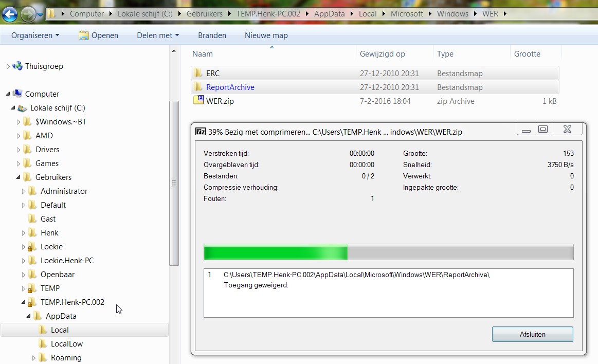Viewport: 598px width, 364px height.
Task: Select the AMD folder icon in tree
Action: click(27, 135)
